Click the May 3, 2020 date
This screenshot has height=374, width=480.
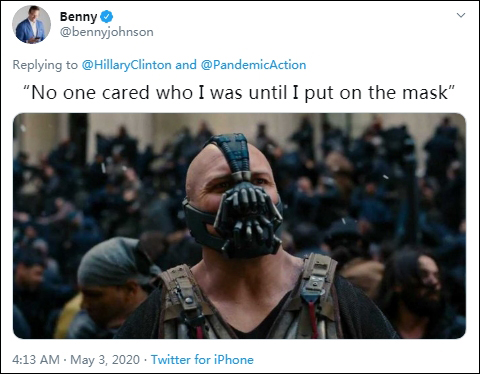[105, 360]
